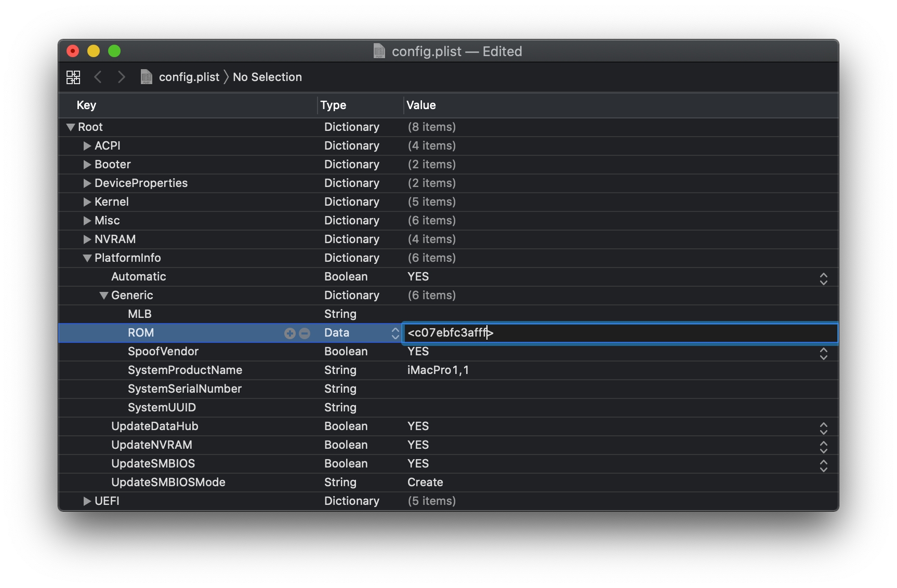Viewport: 897px width, 588px height.
Task: Select the SystemUUID key
Action: pos(162,407)
